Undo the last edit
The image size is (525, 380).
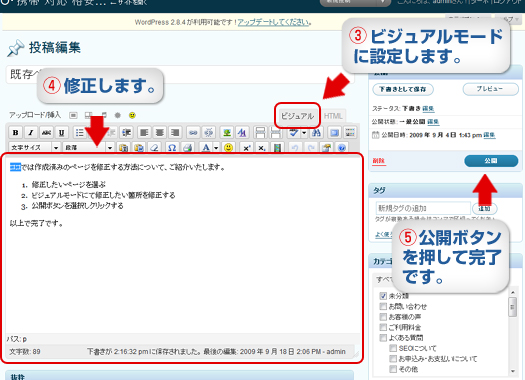[295, 148]
